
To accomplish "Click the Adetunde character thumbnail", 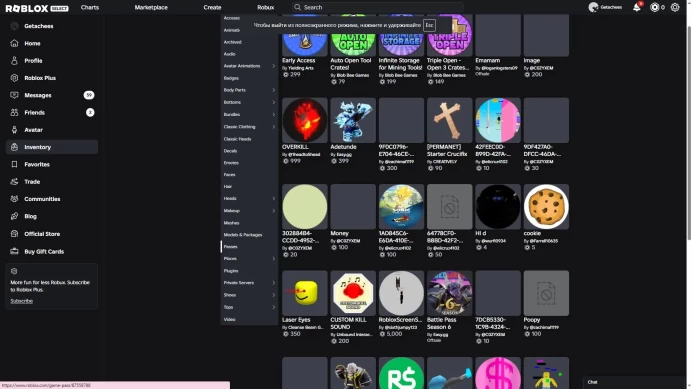I will point(353,120).
